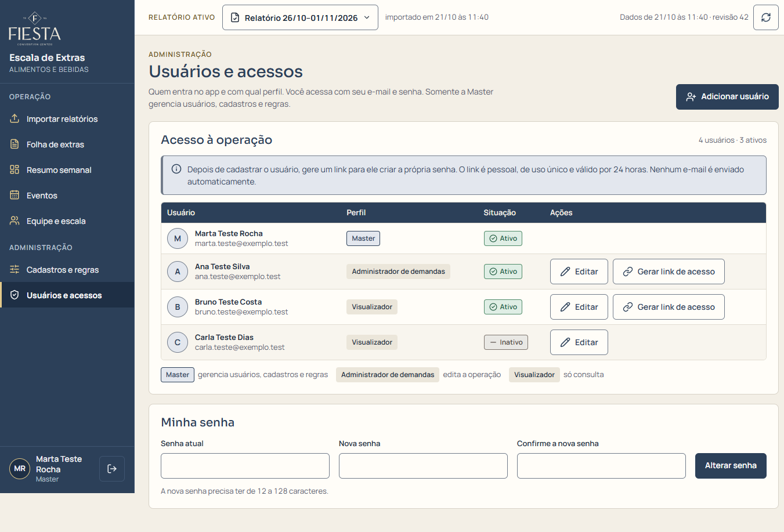Click the "4 usuários · 3 ativos" count text
This screenshot has width=784, height=532.
point(732,140)
